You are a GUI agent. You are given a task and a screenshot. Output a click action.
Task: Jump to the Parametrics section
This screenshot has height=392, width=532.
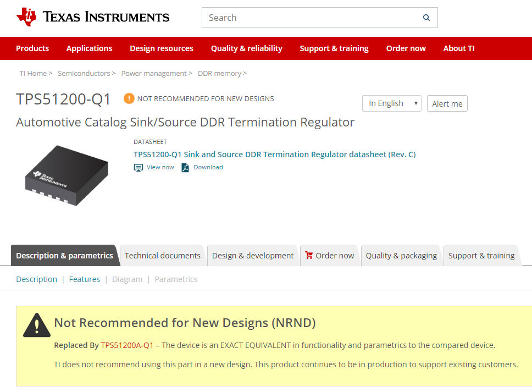176,279
